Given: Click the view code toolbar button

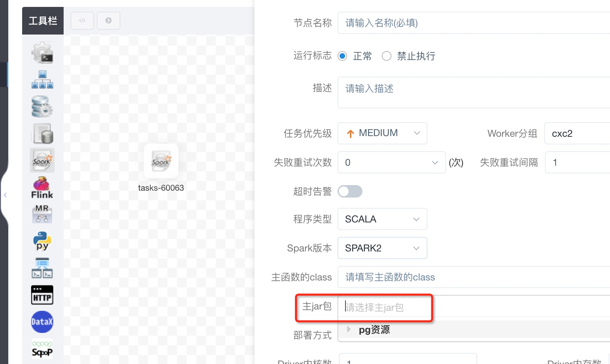Looking at the screenshot, I should point(82,21).
